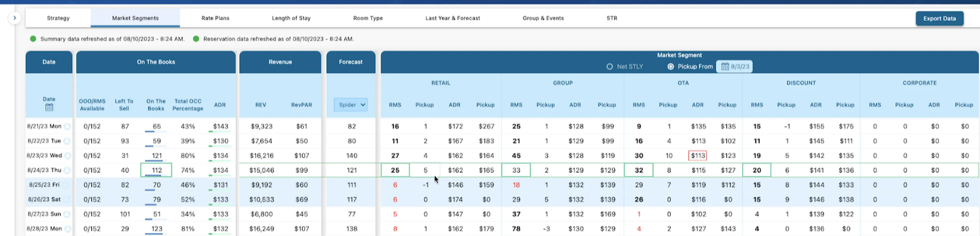Click circle icon beside 8/21/23 Mon

coord(67,126)
